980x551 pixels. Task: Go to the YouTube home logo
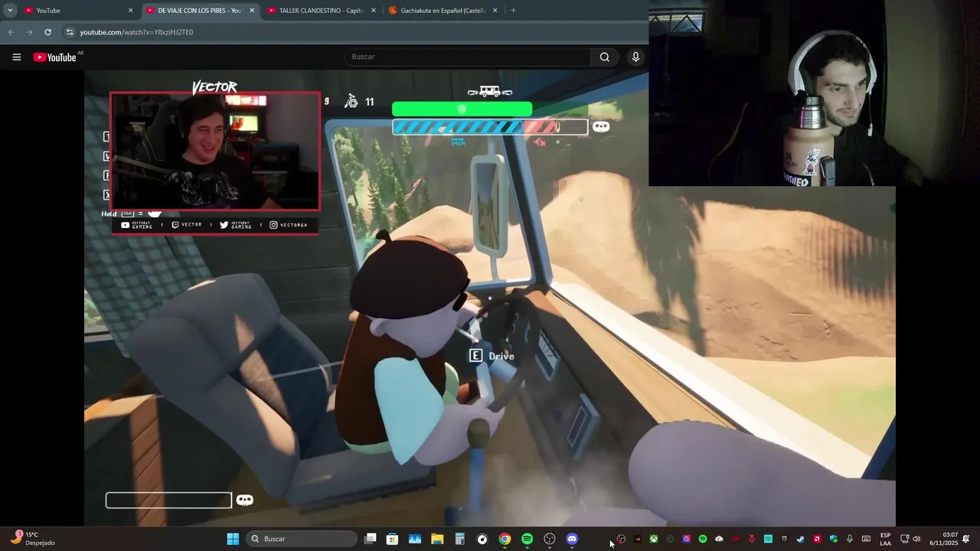coord(54,57)
